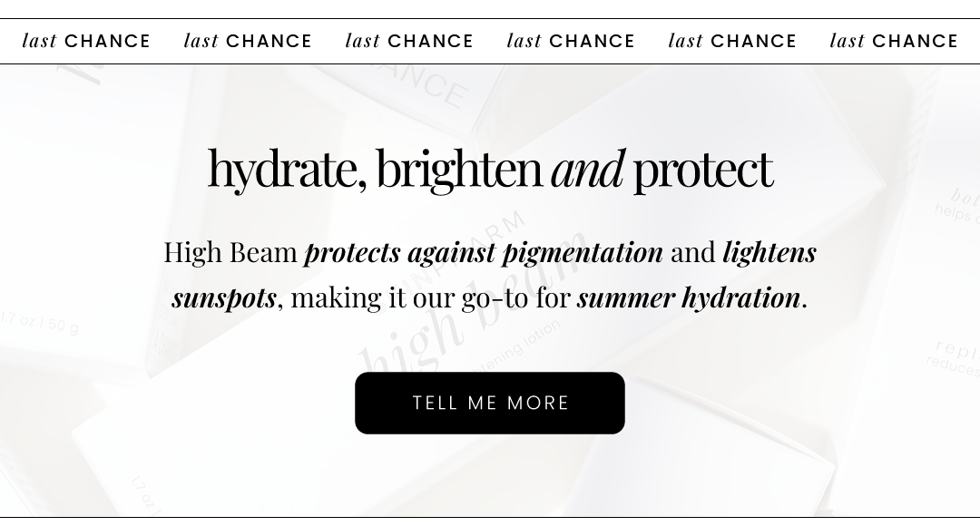
Task: Click the fifth last CHANCE marquee label
Action: 732,41
